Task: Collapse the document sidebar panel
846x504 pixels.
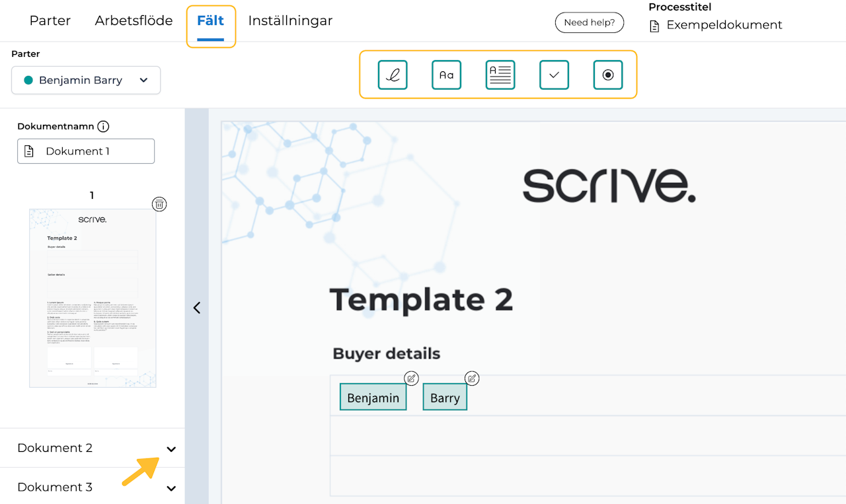Action: [196, 308]
